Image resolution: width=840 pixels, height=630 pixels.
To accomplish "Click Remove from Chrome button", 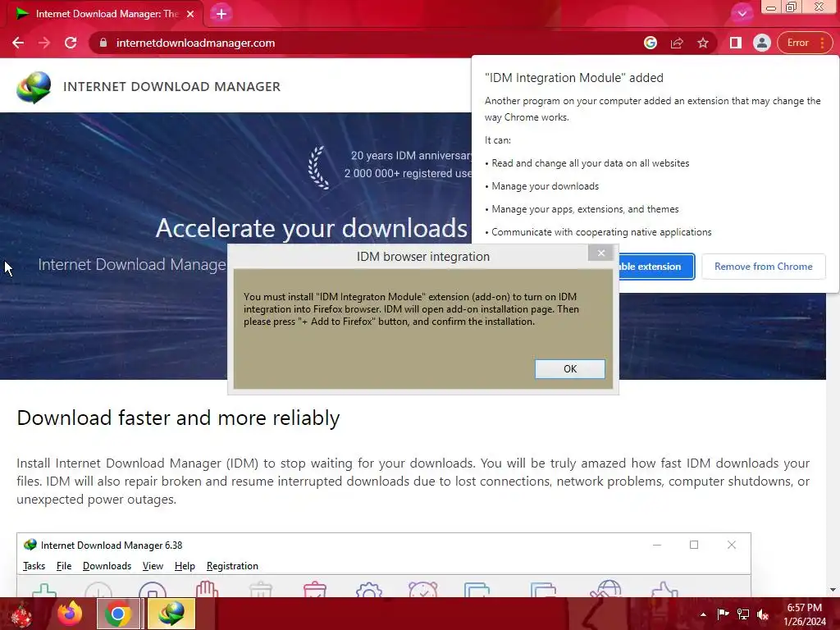I will (763, 267).
